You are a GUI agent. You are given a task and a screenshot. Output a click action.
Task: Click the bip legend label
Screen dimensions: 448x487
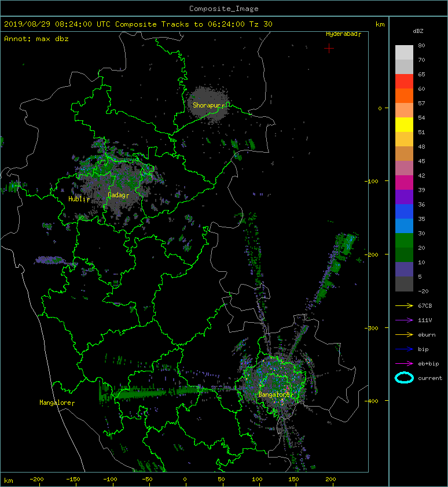point(423,349)
